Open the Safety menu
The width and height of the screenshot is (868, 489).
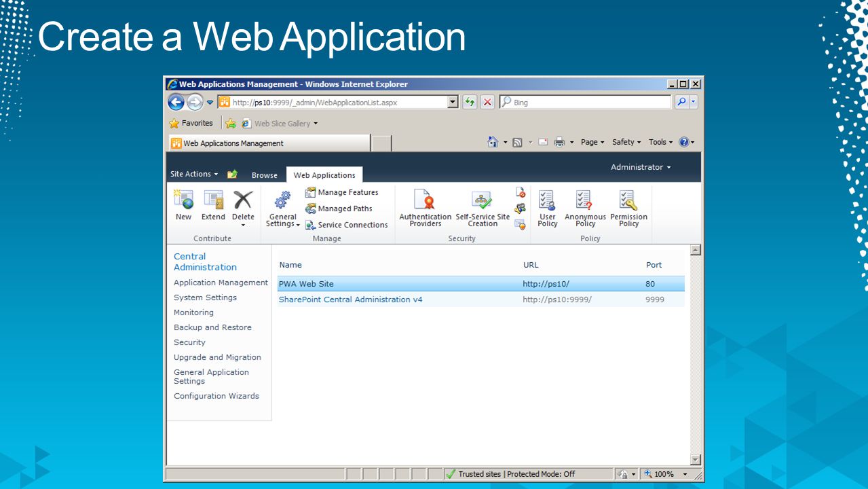tap(626, 142)
